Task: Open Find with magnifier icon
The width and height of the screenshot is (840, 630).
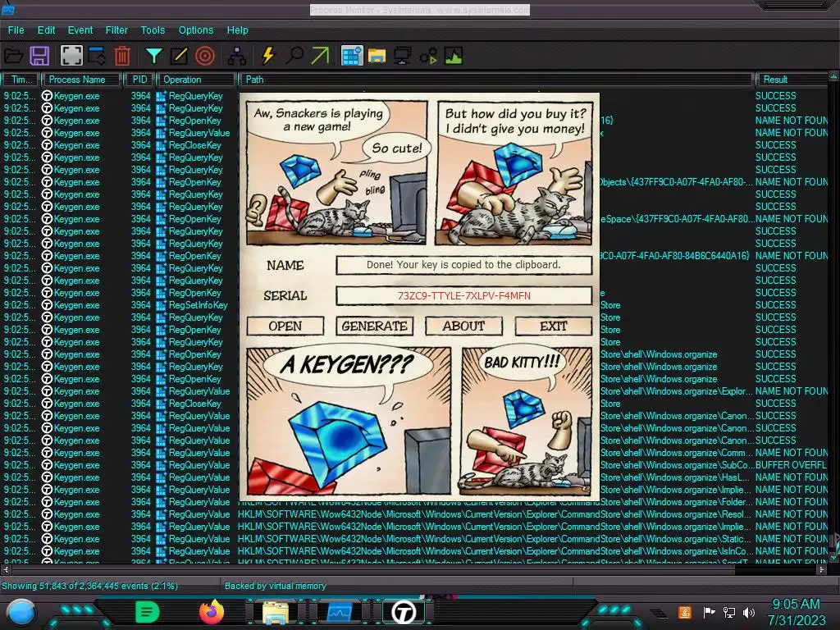Action: (294, 56)
